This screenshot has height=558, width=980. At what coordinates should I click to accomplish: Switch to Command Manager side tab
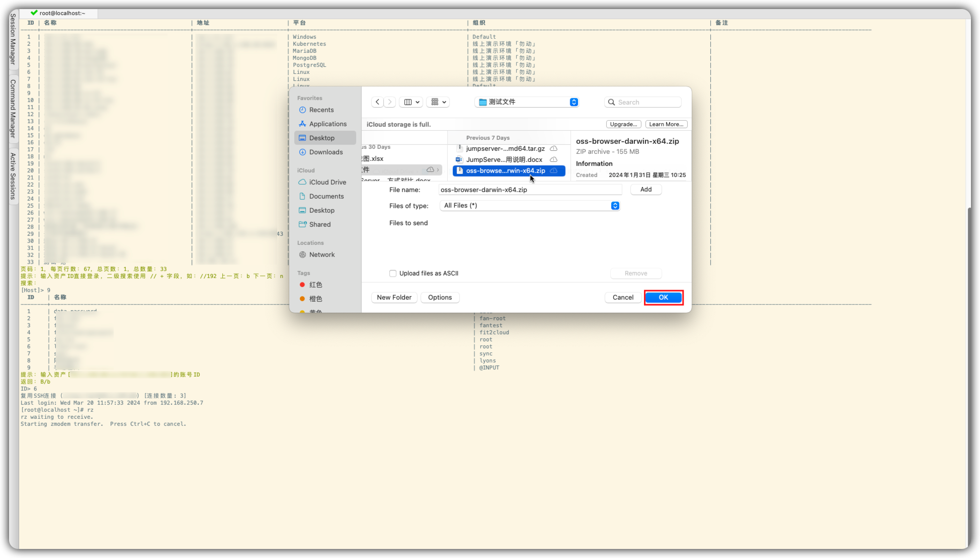[13, 109]
